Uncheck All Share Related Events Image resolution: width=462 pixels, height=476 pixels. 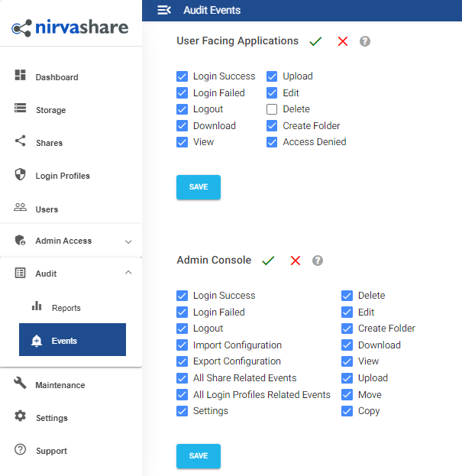point(182,378)
